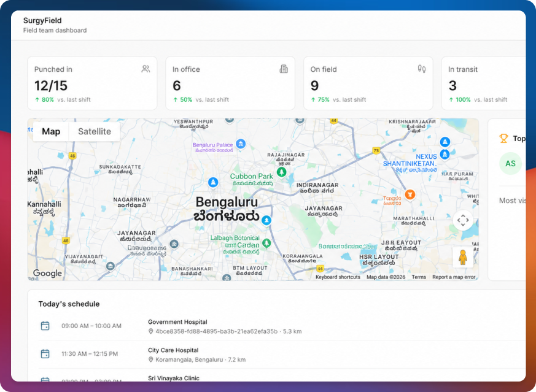Click the Bengaluru Palace map marker
Screen dimensions: 536x392
(x=241, y=144)
